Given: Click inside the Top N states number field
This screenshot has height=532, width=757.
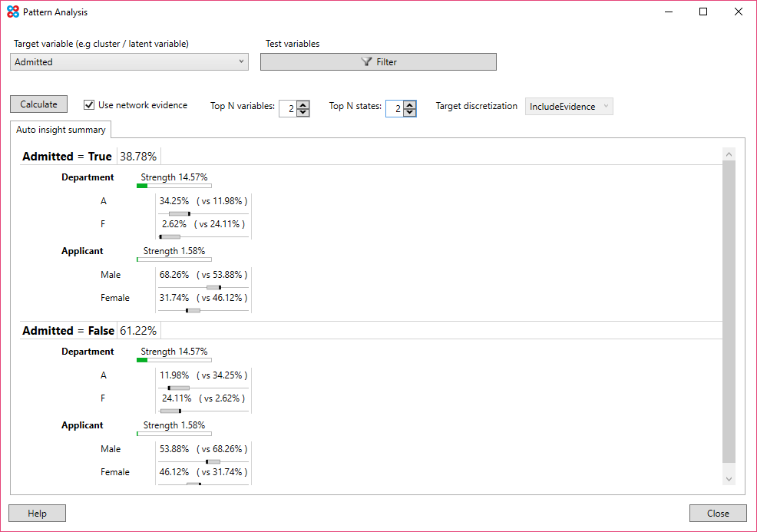Looking at the screenshot, I should point(394,108).
